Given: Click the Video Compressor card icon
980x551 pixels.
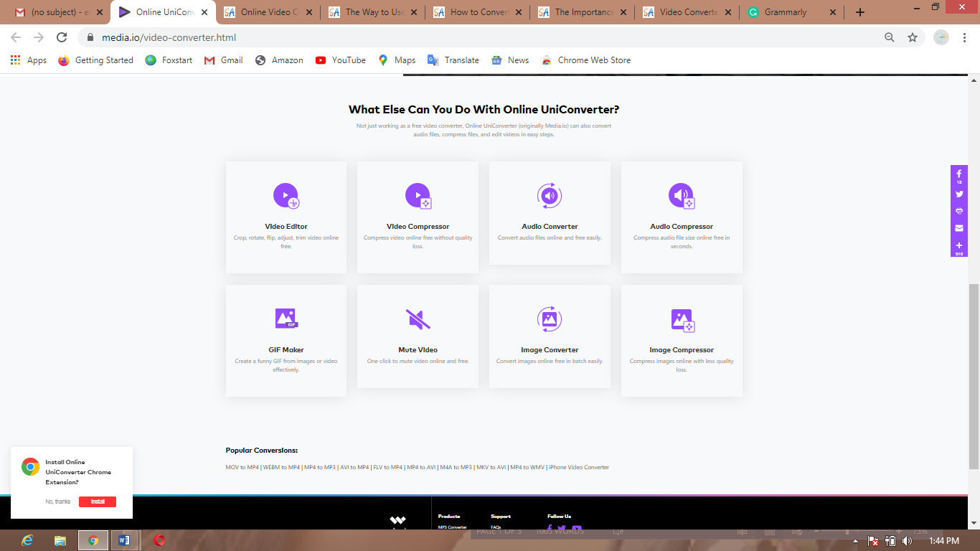Looking at the screenshot, I should point(418,196).
